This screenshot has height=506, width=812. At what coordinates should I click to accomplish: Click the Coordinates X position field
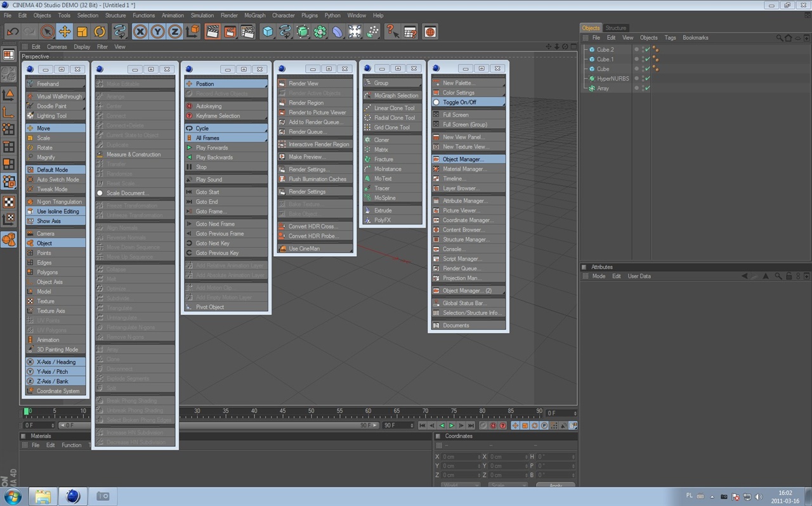(461, 457)
